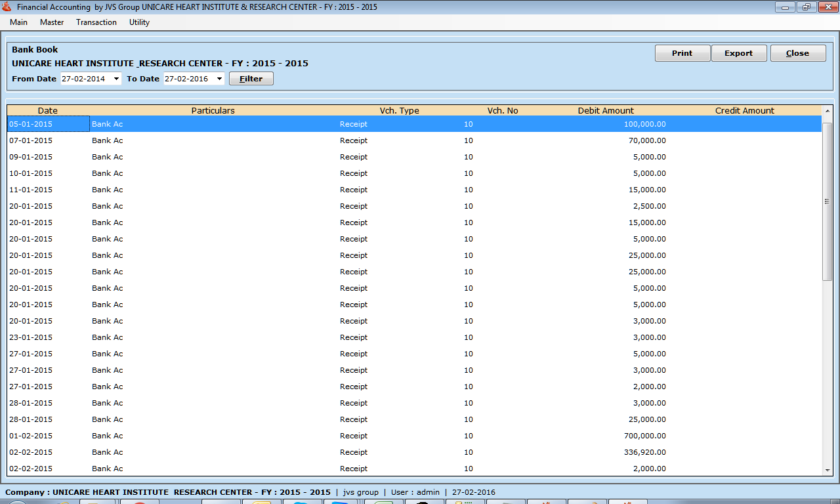The image size is (840, 504).
Task: Open the Utility menu
Action: click(x=139, y=22)
